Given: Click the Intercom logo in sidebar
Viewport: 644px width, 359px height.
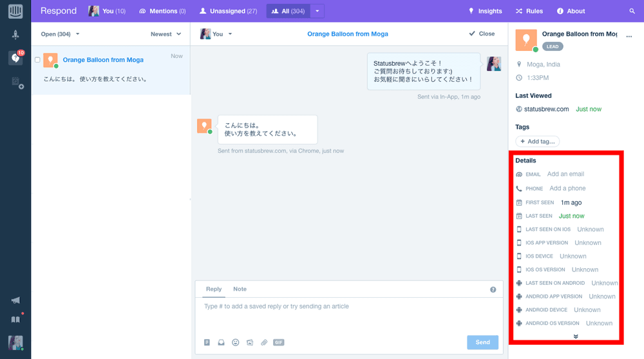Looking at the screenshot, I should point(15,11).
